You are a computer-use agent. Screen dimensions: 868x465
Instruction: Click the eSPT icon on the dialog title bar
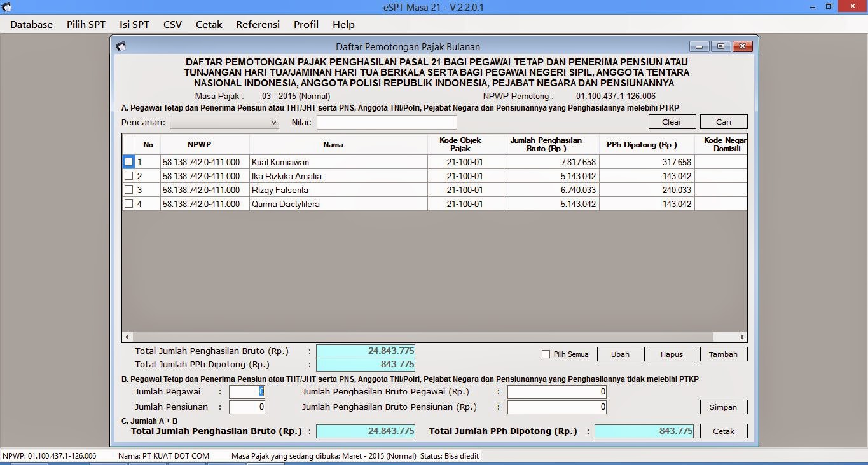(x=120, y=46)
